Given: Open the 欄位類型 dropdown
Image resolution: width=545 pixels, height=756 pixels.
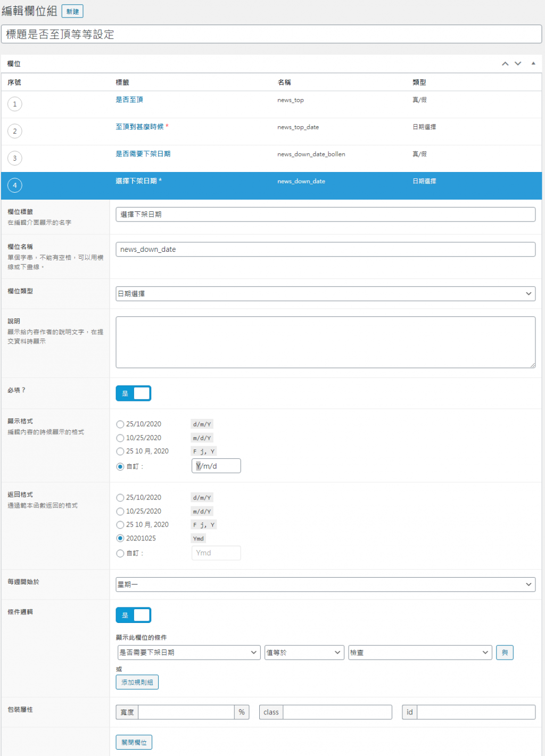Looking at the screenshot, I should [x=325, y=294].
